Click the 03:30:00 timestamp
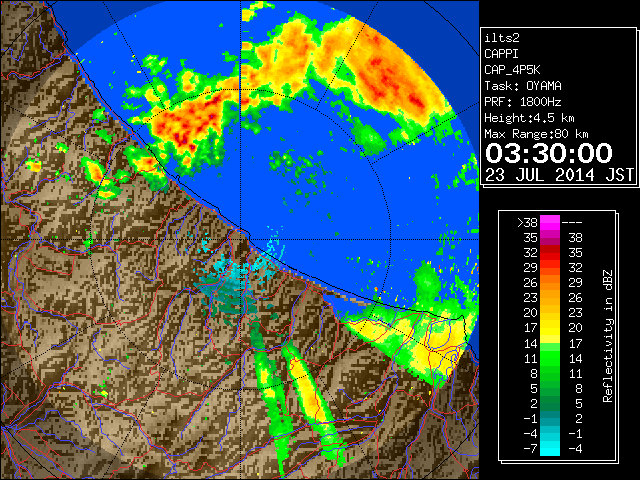This screenshot has width=640, height=480. point(549,153)
